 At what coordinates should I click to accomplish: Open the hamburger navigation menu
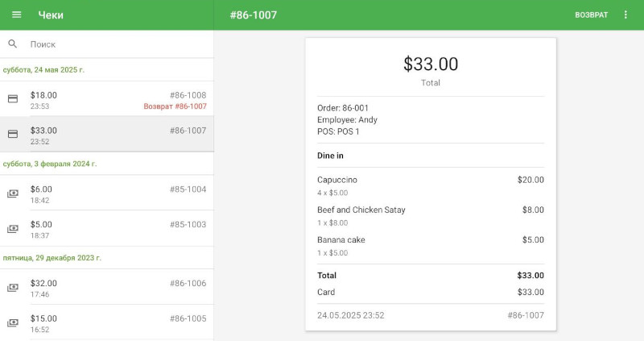pos(17,15)
